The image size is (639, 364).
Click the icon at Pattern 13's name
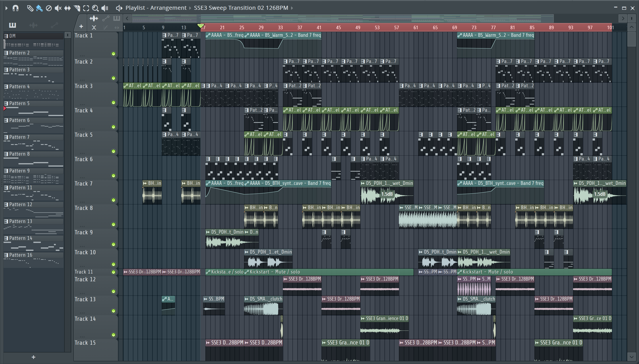pyautogui.click(x=6, y=221)
